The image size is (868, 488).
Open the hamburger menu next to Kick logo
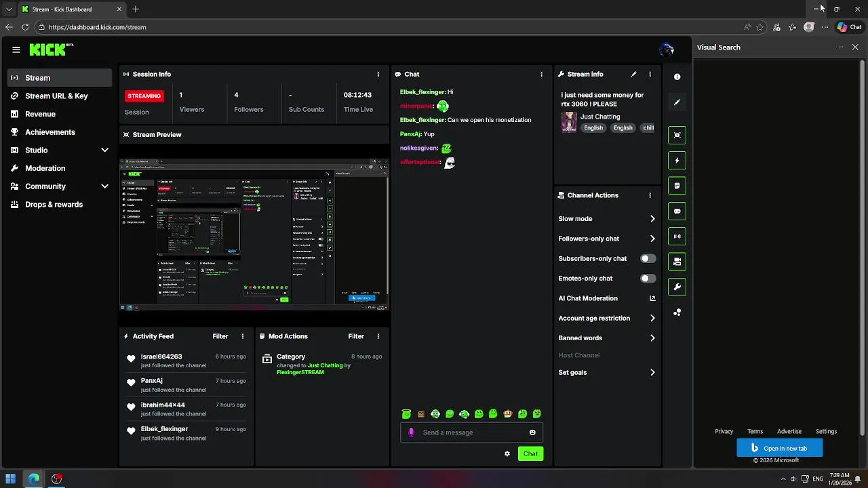[16, 49]
